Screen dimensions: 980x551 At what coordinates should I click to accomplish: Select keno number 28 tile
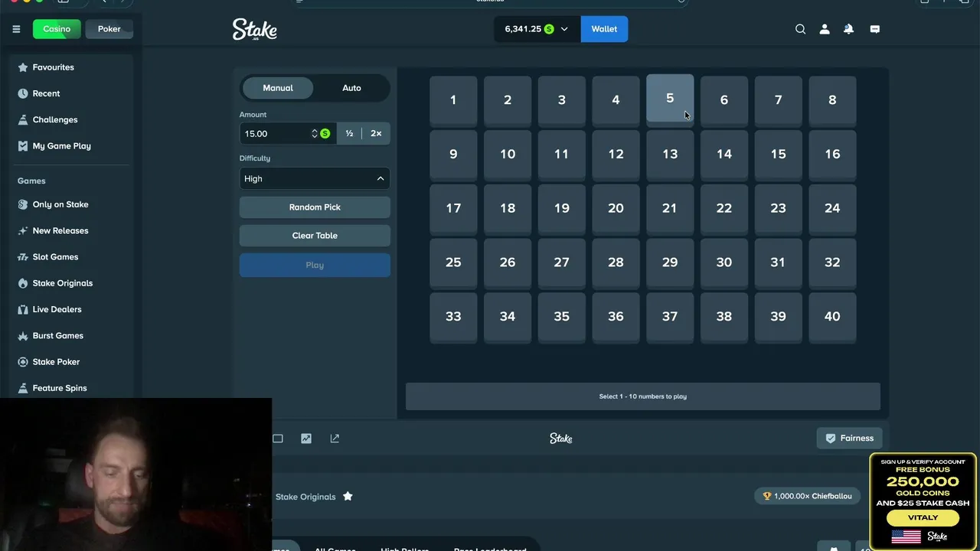(x=616, y=262)
